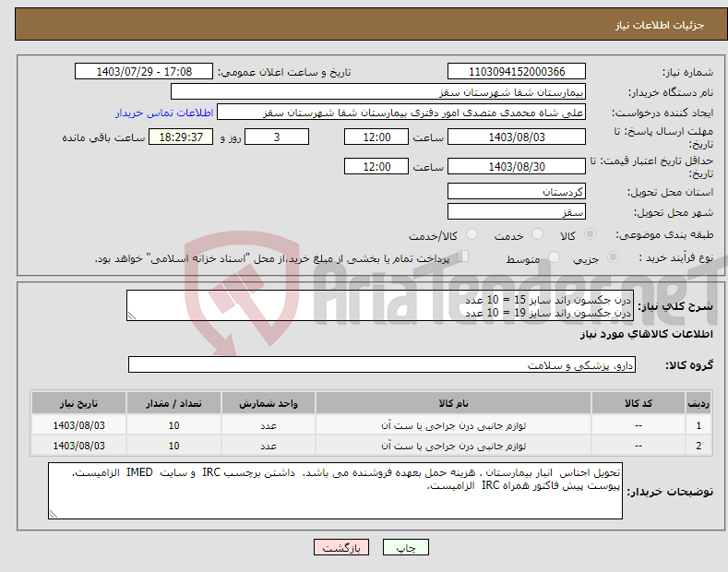Select the جزیی purchase type radio
Viewport: 728px width, 572px height.
[613, 257]
